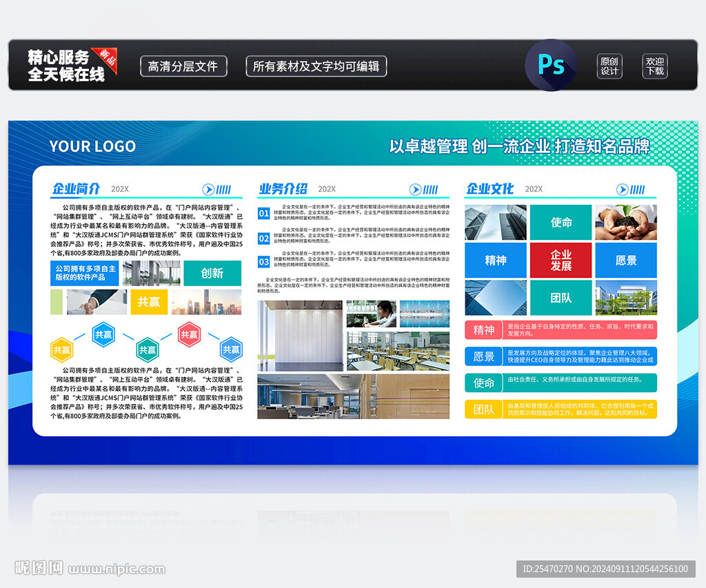
Task: Click the 原创设计 badge icon
Action: pos(609,66)
